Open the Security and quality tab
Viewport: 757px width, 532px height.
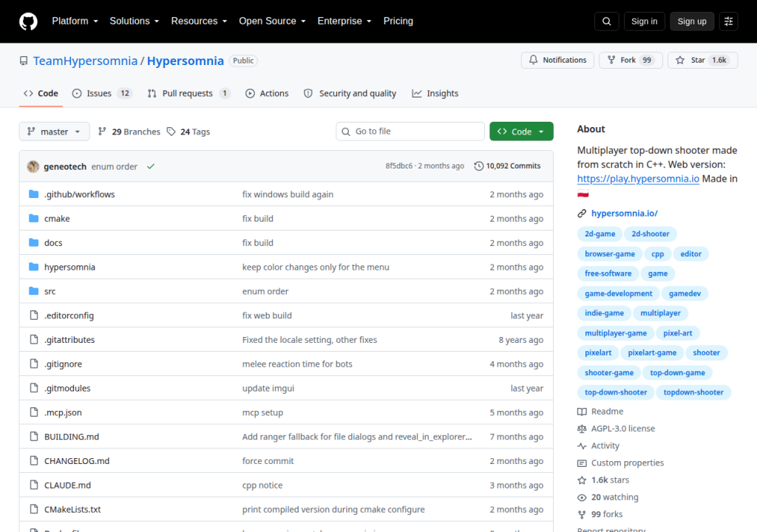350,94
